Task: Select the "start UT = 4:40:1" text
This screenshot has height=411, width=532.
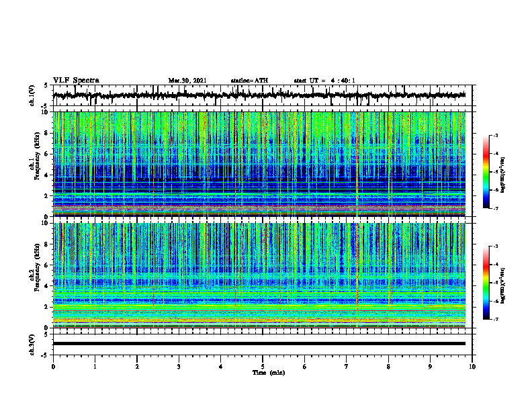Action: [324, 81]
